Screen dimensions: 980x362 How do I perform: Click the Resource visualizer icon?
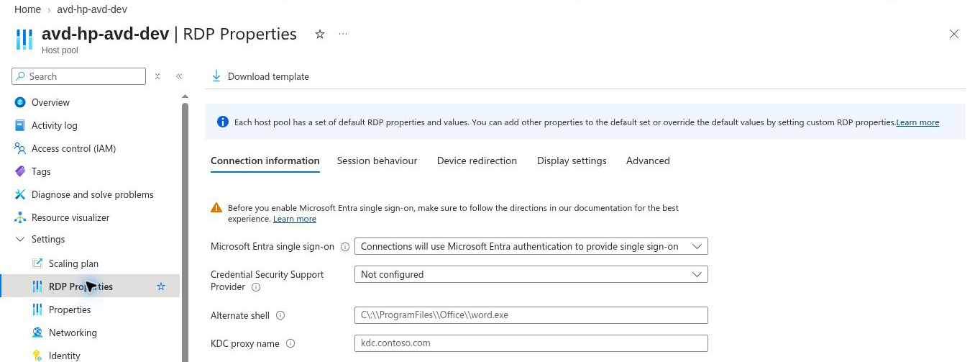click(x=20, y=217)
